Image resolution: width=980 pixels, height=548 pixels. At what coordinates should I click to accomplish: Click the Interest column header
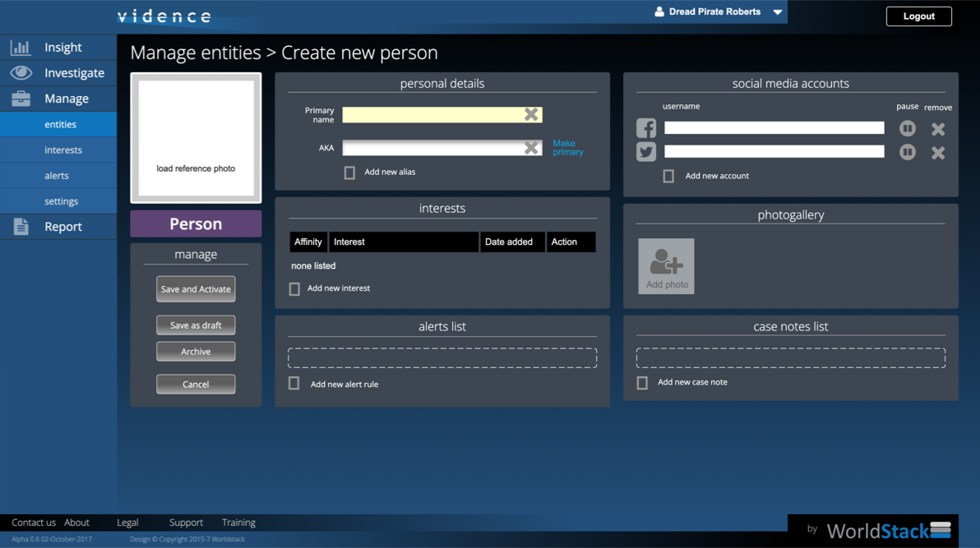coord(404,242)
